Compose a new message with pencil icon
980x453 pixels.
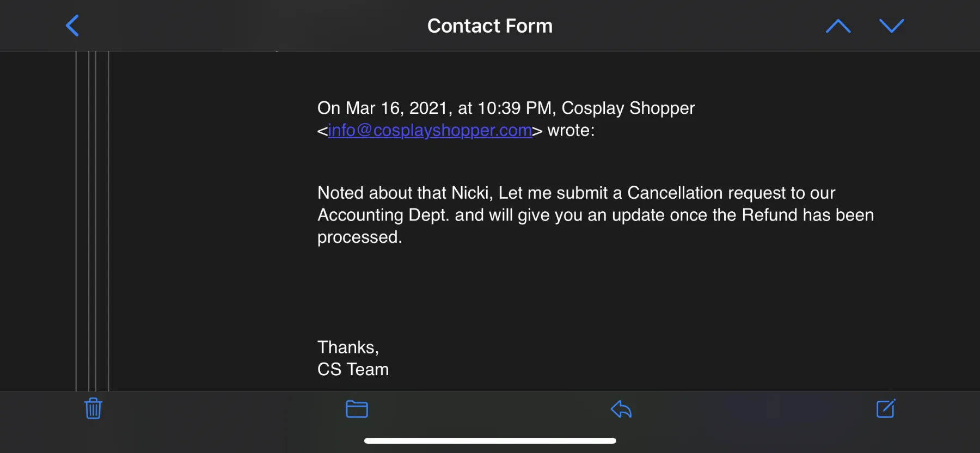point(886,408)
